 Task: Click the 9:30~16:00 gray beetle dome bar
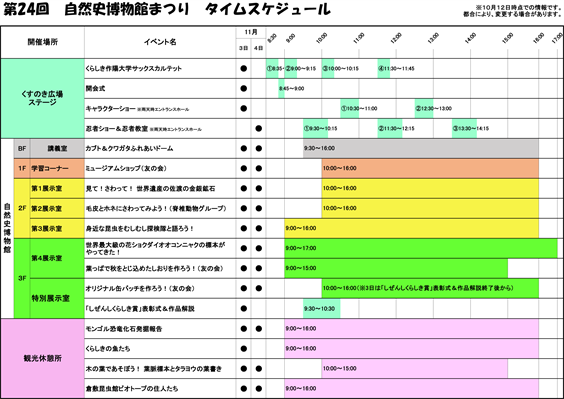click(421, 148)
